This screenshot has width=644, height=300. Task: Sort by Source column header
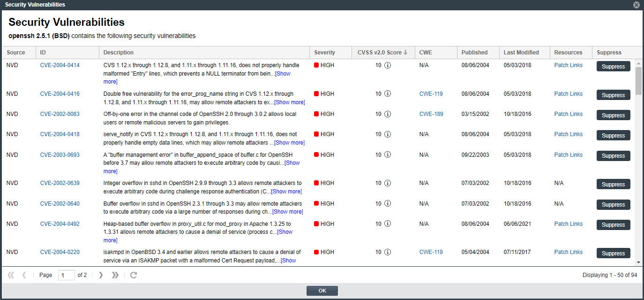click(x=19, y=53)
